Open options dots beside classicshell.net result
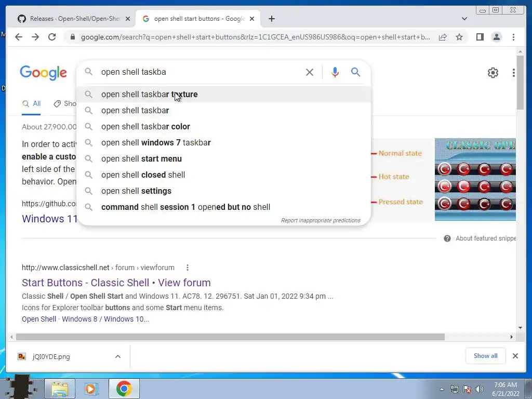 pyautogui.click(x=187, y=268)
